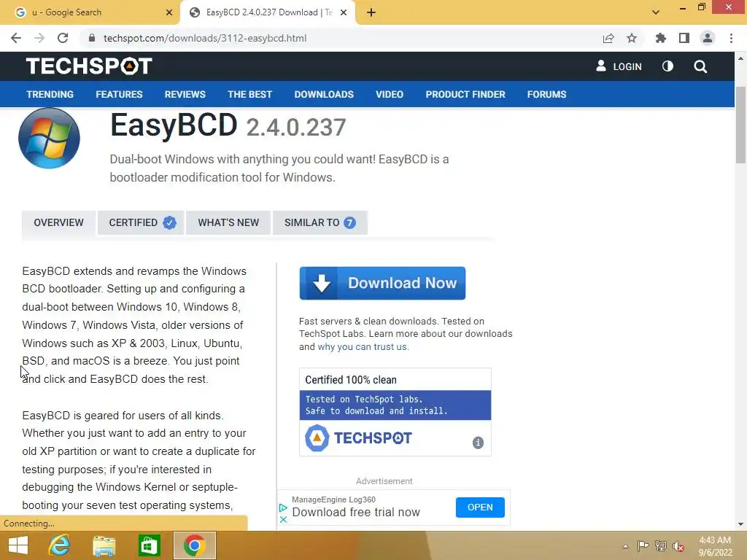Click the OPEN ad button
This screenshot has height=560, width=747.
coord(480,507)
